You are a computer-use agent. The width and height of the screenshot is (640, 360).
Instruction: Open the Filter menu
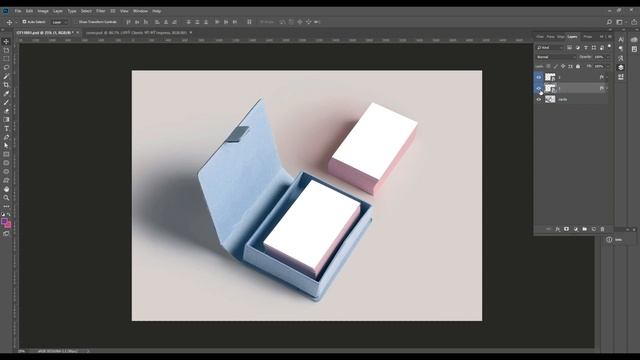click(100, 11)
